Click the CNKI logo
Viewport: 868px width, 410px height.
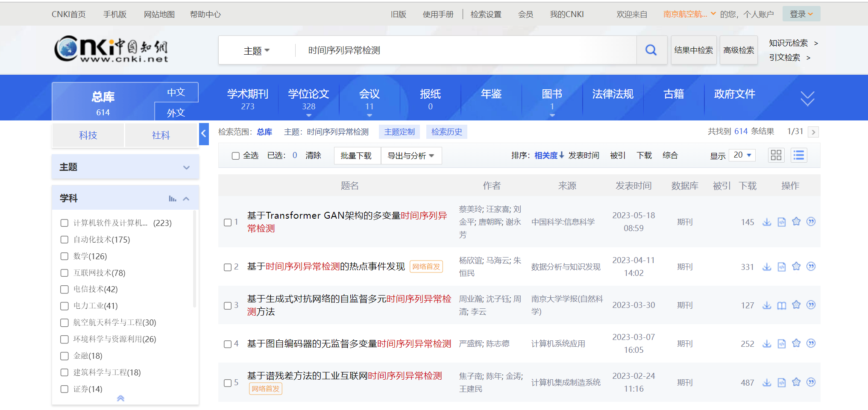[111, 50]
